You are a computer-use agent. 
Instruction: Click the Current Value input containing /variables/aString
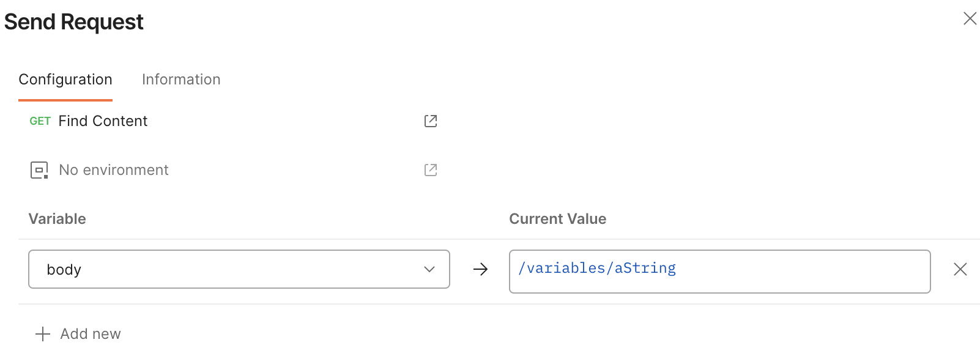pos(719,271)
